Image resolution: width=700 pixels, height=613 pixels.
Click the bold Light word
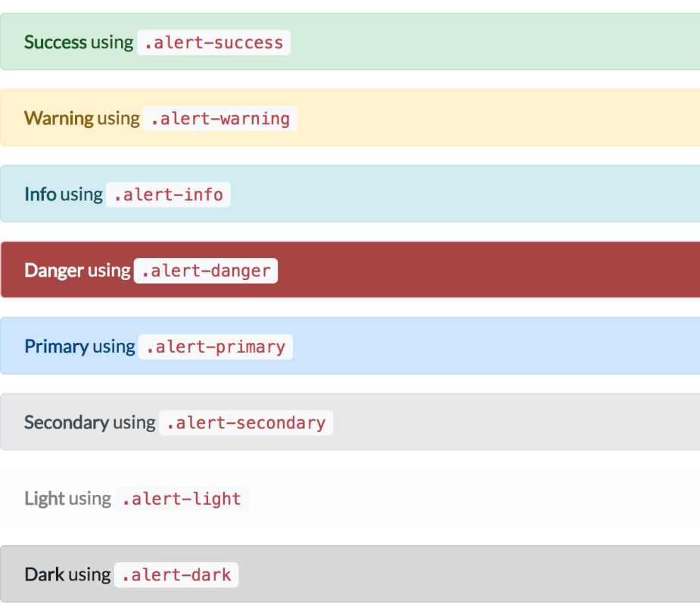[x=45, y=499]
